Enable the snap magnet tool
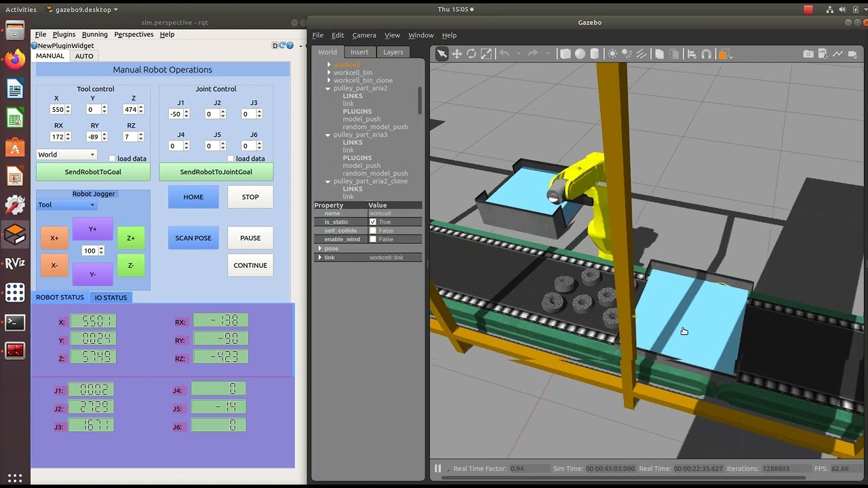The image size is (868, 488). [x=707, y=54]
